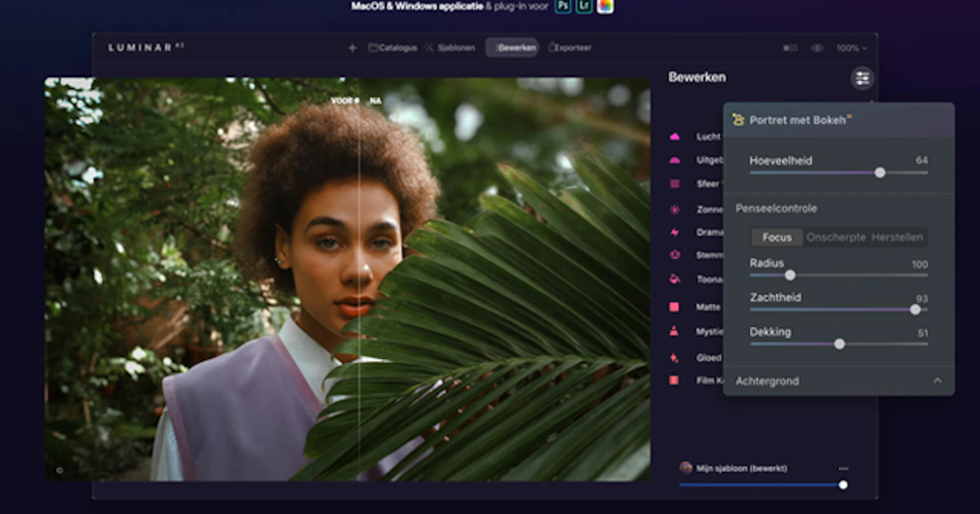Click the Lucht cloud icon
The height and width of the screenshot is (514, 980).
(675, 137)
